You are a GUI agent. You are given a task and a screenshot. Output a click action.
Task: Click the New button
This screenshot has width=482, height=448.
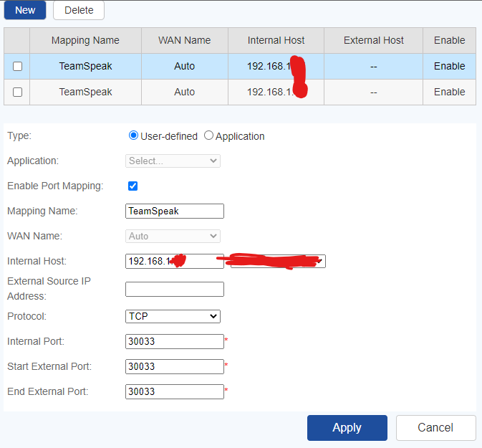pyautogui.click(x=25, y=10)
